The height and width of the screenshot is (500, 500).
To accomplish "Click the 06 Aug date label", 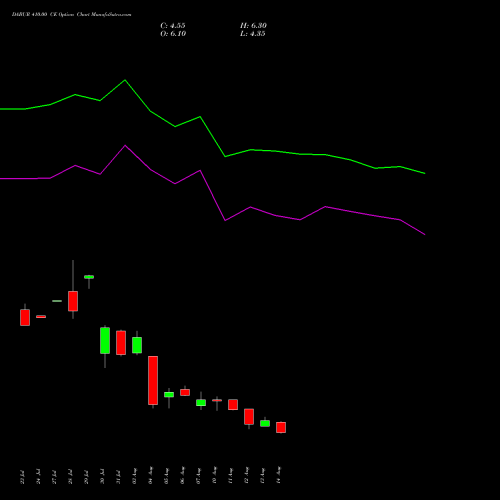I will [182, 476].
